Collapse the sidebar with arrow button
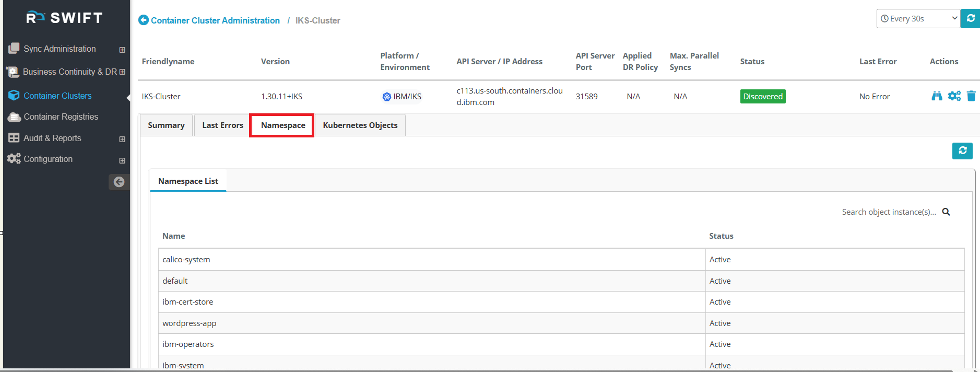The width and height of the screenshot is (980, 372). pos(119,182)
